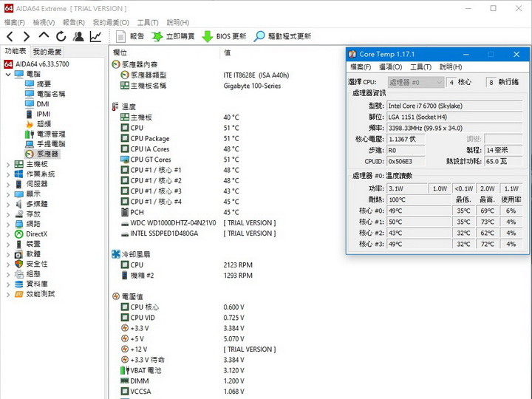532x399 pixels.
Task: Click the 裝置 devices icon in tree
Action: 19,244
